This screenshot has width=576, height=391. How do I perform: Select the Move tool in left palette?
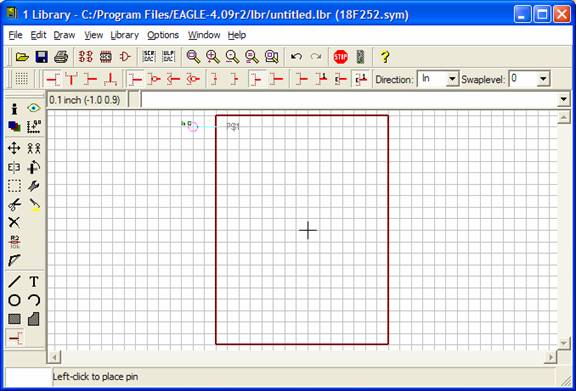(14, 149)
